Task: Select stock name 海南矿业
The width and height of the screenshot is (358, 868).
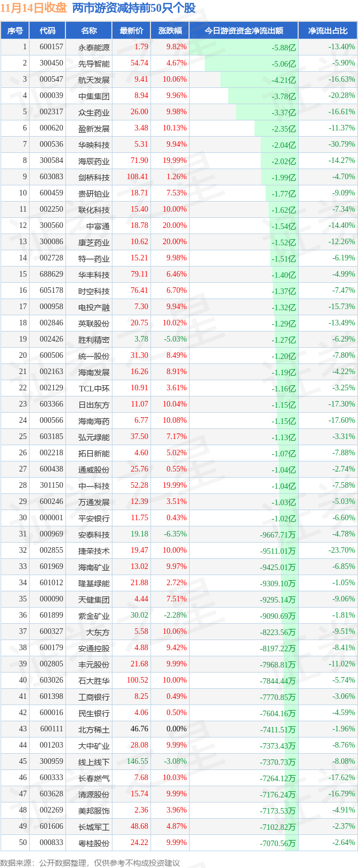Action: coord(94,567)
